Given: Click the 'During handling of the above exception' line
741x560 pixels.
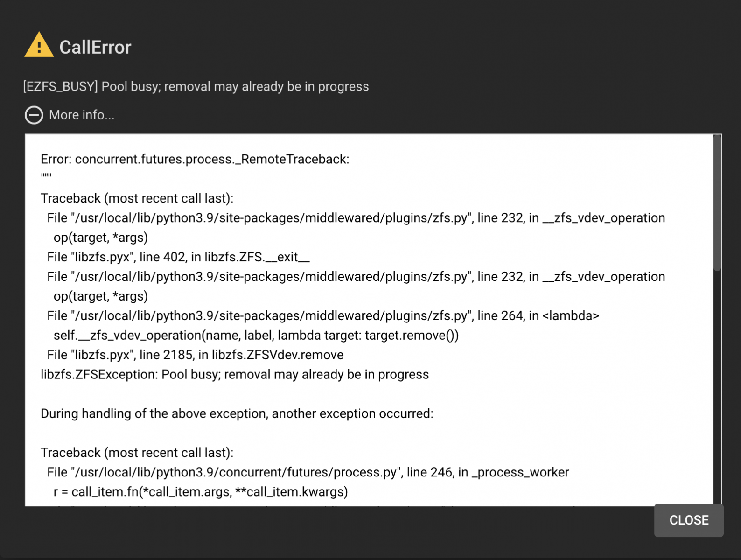Looking at the screenshot, I should point(237,414).
